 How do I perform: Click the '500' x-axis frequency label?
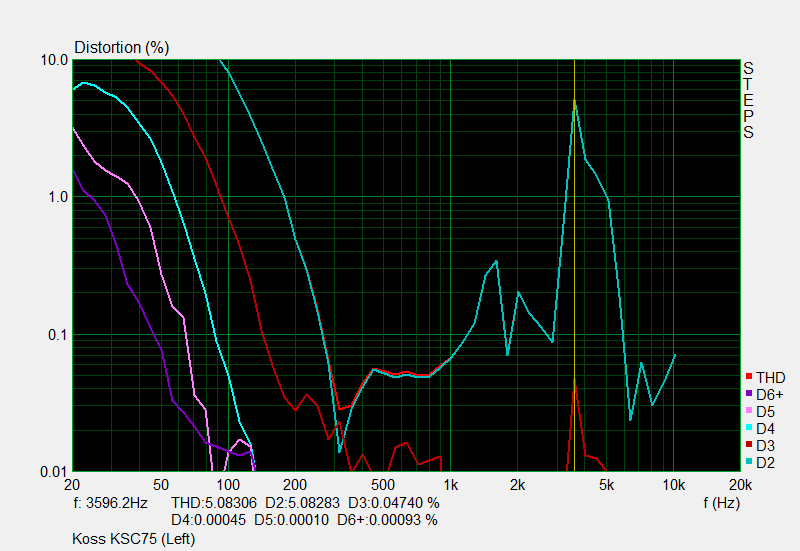coord(383,485)
